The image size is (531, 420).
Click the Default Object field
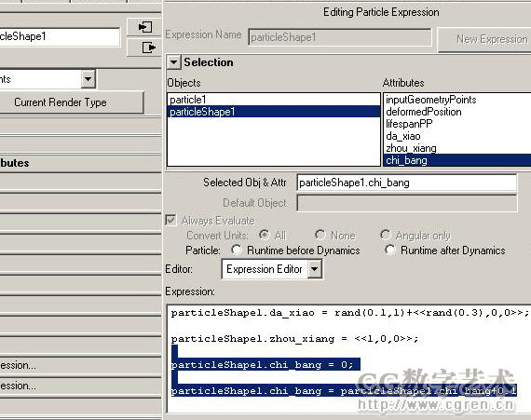[407, 203]
